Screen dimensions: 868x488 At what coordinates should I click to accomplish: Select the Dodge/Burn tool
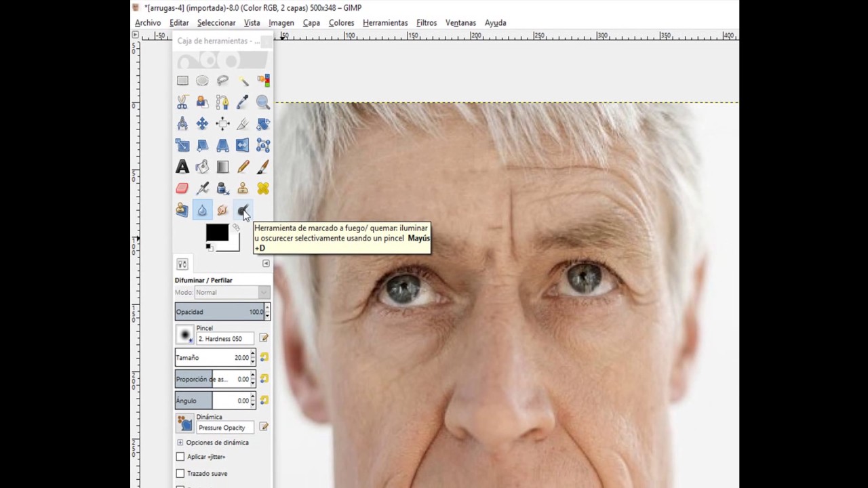243,210
